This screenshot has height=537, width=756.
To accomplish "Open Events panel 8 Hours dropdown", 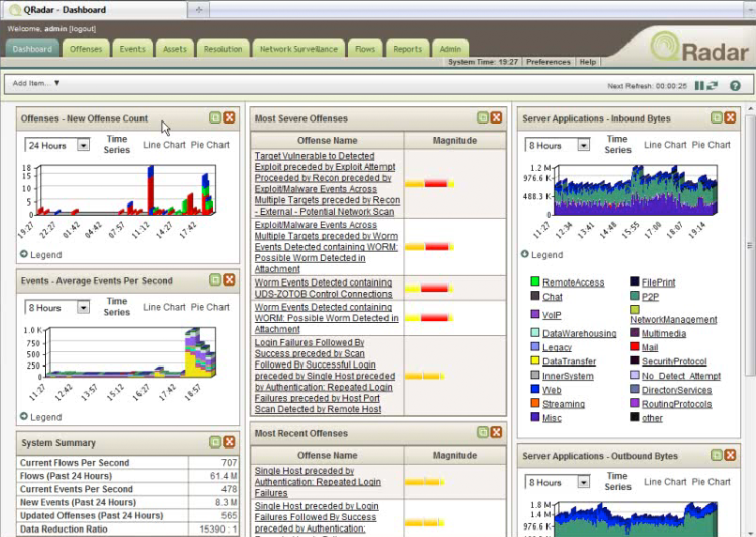I will (x=57, y=307).
